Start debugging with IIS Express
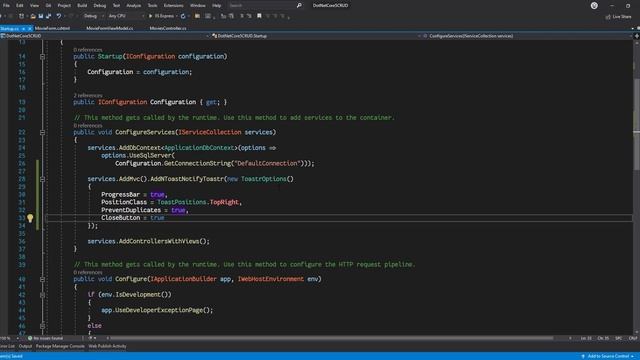 tap(161, 16)
